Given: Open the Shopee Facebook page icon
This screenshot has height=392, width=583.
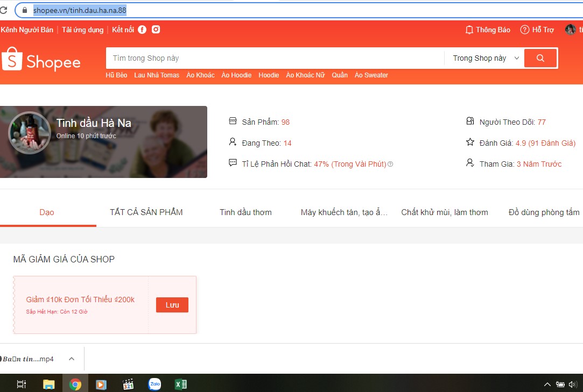Looking at the screenshot, I should [142, 30].
